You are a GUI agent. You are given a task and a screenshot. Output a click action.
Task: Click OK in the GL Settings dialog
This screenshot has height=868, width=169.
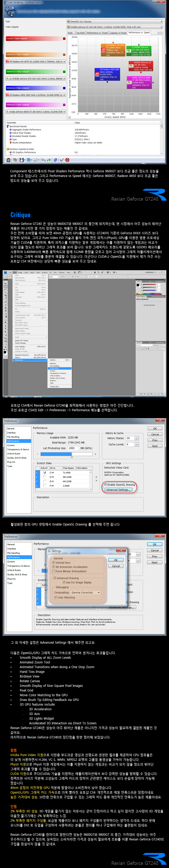[x=116, y=560]
